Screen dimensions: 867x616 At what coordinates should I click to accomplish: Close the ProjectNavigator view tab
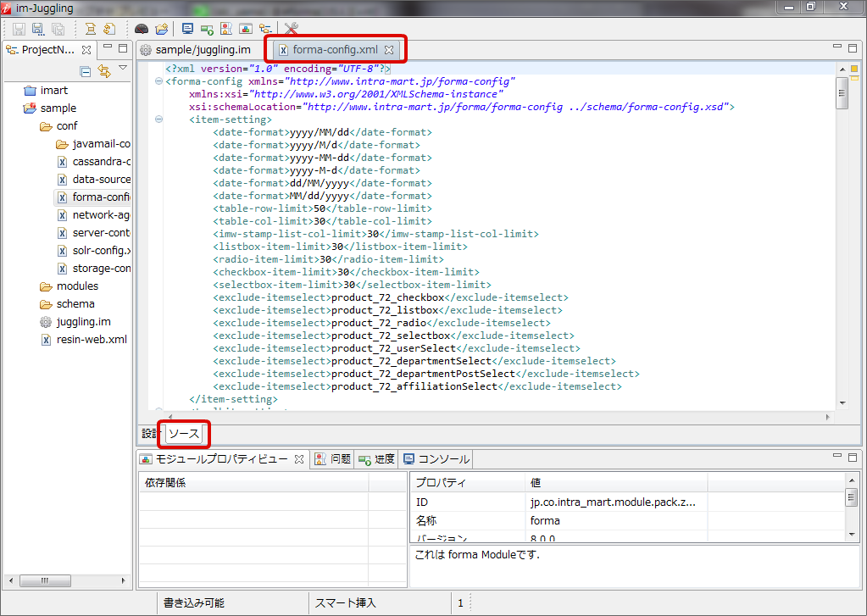click(x=86, y=50)
